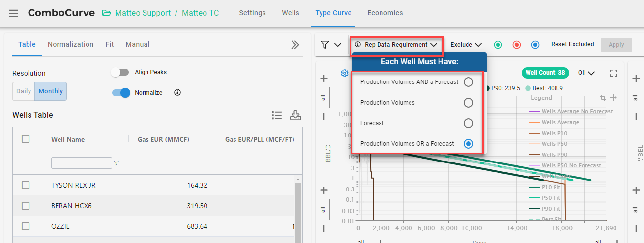The height and width of the screenshot is (243, 644).
Task: Click the Legend copy/duplicate icon
Action: pyautogui.click(x=603, y=98)
